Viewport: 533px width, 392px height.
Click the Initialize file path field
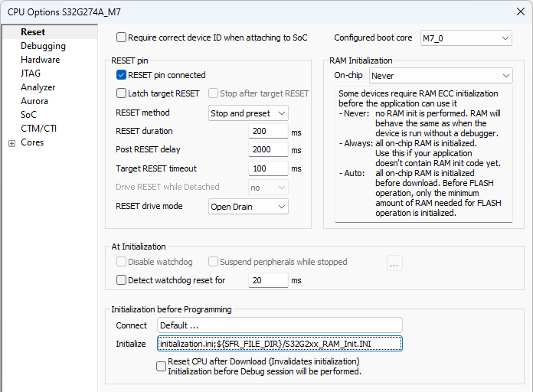(280, 345)
